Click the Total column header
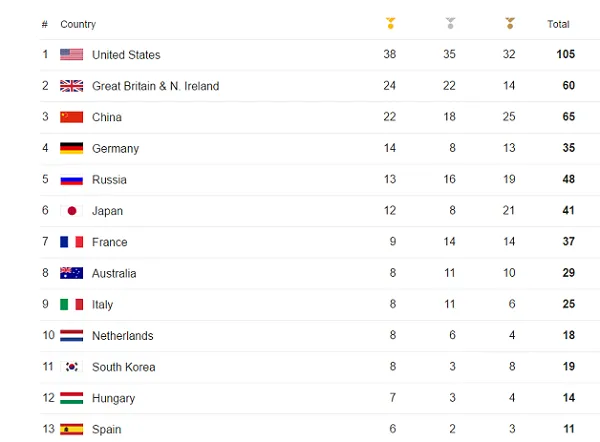The height and width of the screenshot is (442, 600). pos(558,24)
